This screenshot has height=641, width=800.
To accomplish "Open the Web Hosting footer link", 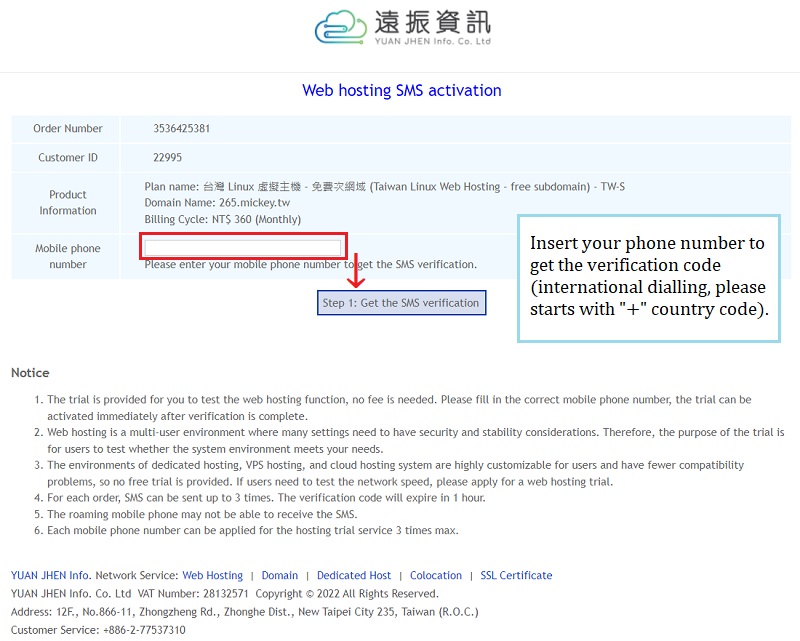I will (213, 575).
